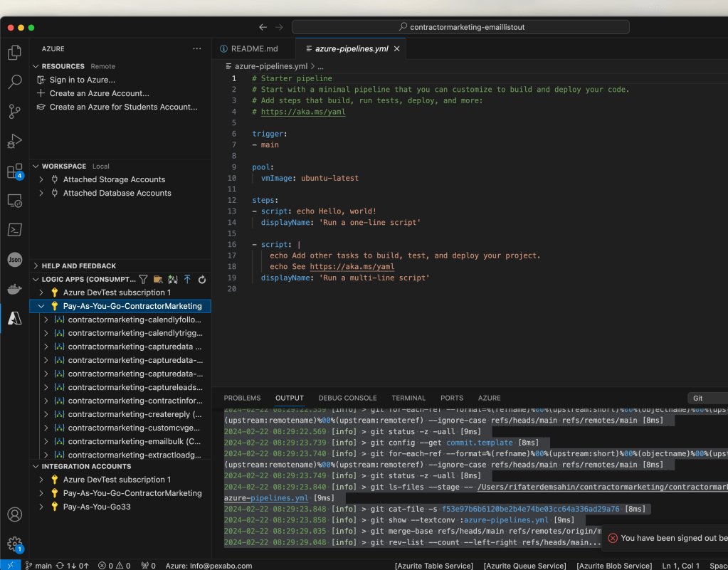
Task: Open the Source Control view icon
Action: pyautogui.click(x=14, y=112)
